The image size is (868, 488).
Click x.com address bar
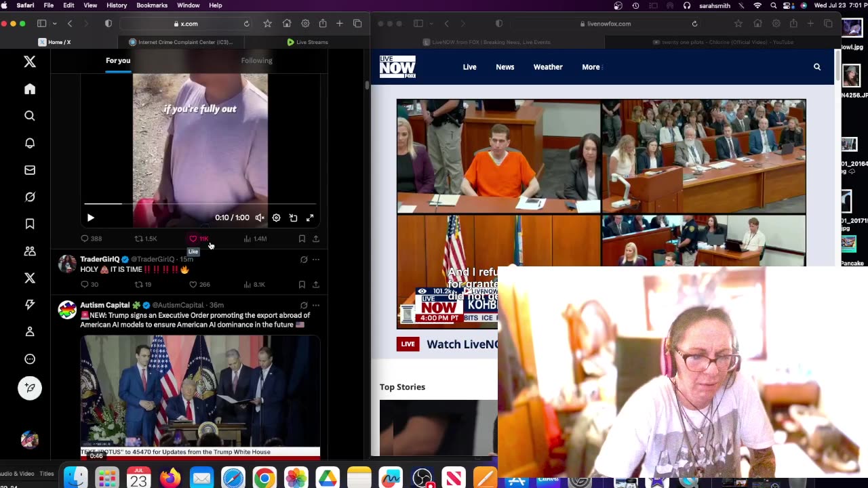(185, 24)
